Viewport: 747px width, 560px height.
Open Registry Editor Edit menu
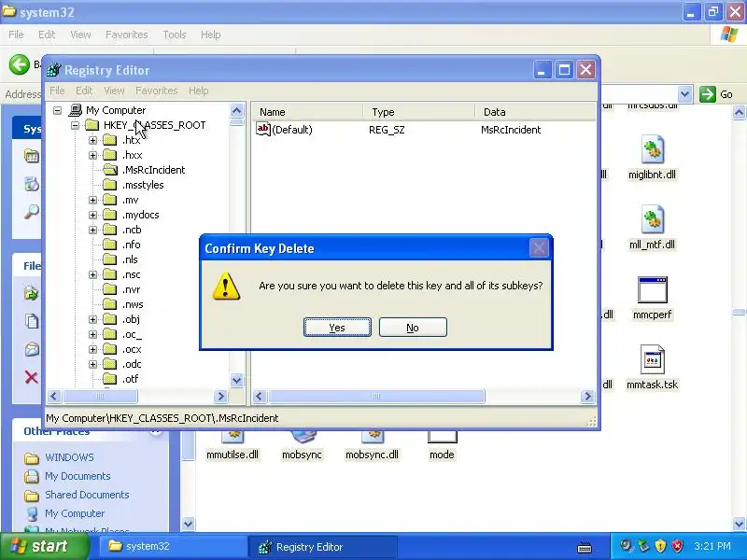click(84, 91)
